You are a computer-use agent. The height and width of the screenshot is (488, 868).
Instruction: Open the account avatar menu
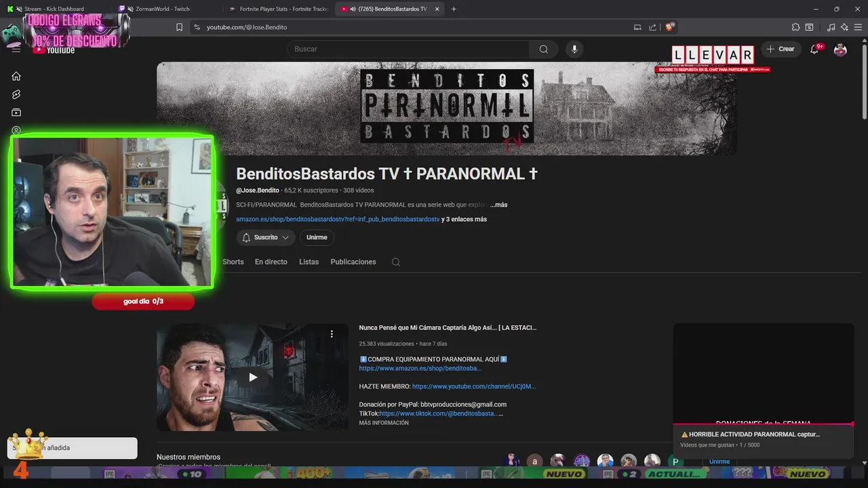point(840,49)
